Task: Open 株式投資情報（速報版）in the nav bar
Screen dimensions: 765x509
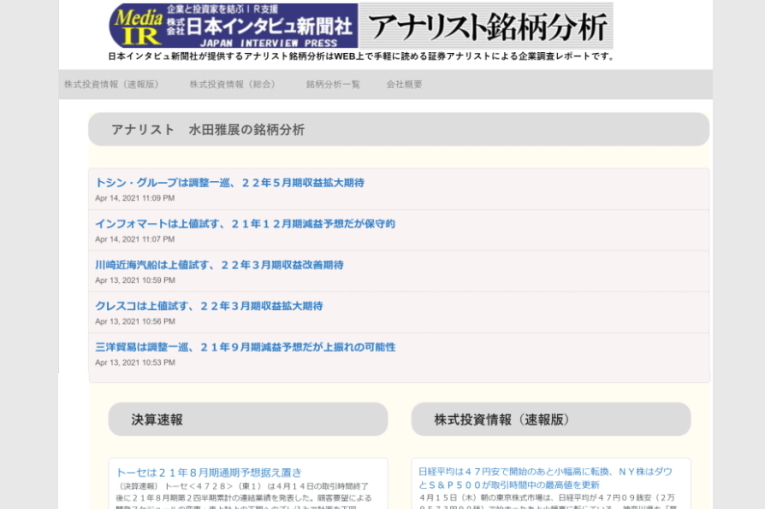Action: click(x=111, y=84)
